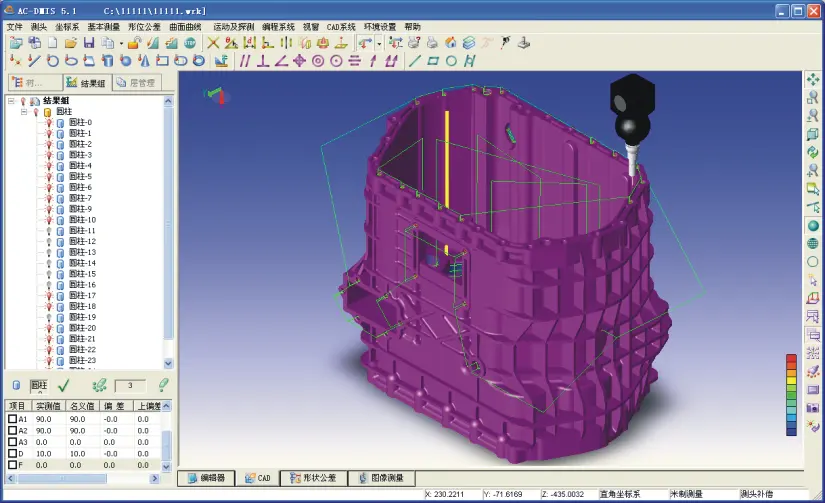Open dropdown arrow beside probe toolbar button

[x=379, y=43]
